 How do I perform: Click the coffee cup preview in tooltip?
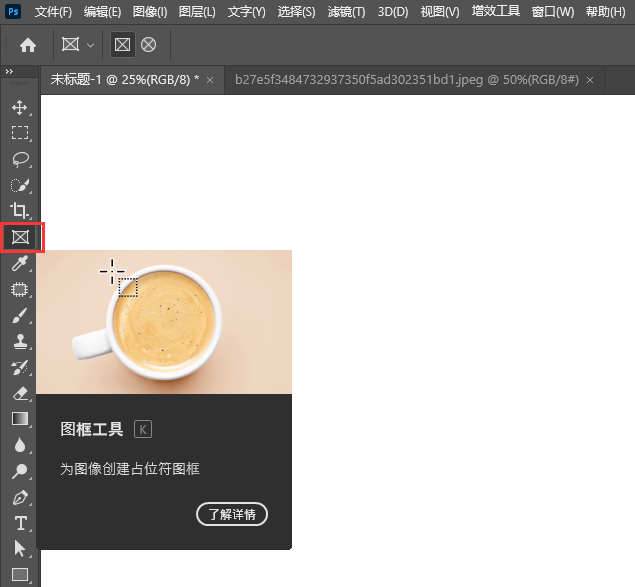coord(164,322)
